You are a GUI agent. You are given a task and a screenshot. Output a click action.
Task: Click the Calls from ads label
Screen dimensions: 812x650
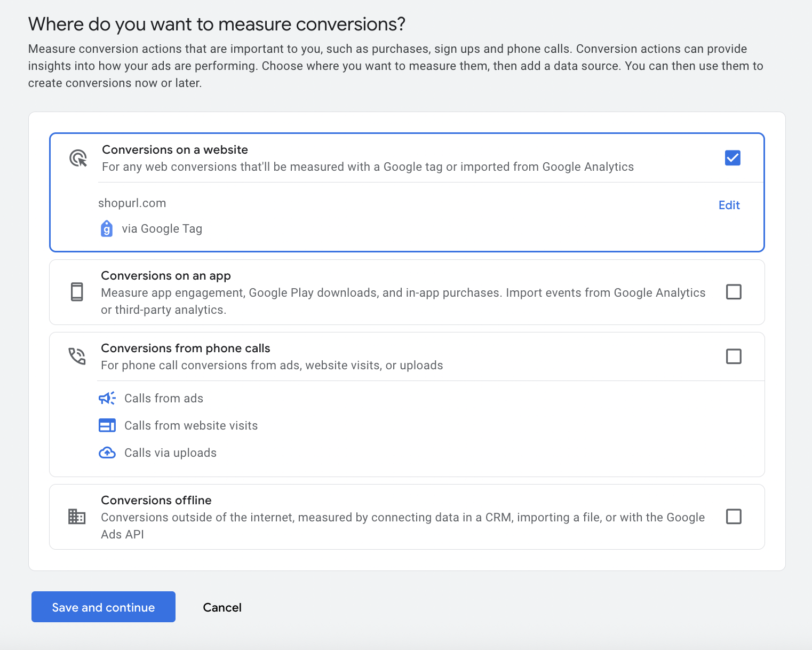[164, 398]
